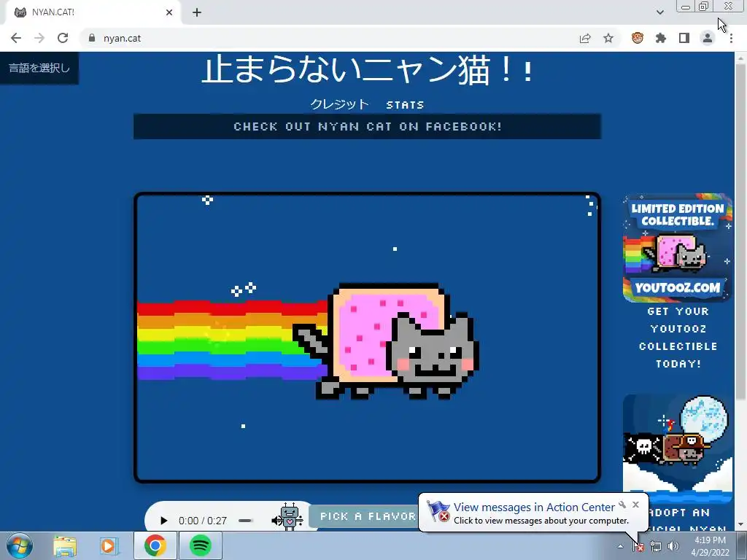This screenshot has height=560, width=747.
Task: Close the Action Center notification balloon
Action: click(x=635, y=505)
